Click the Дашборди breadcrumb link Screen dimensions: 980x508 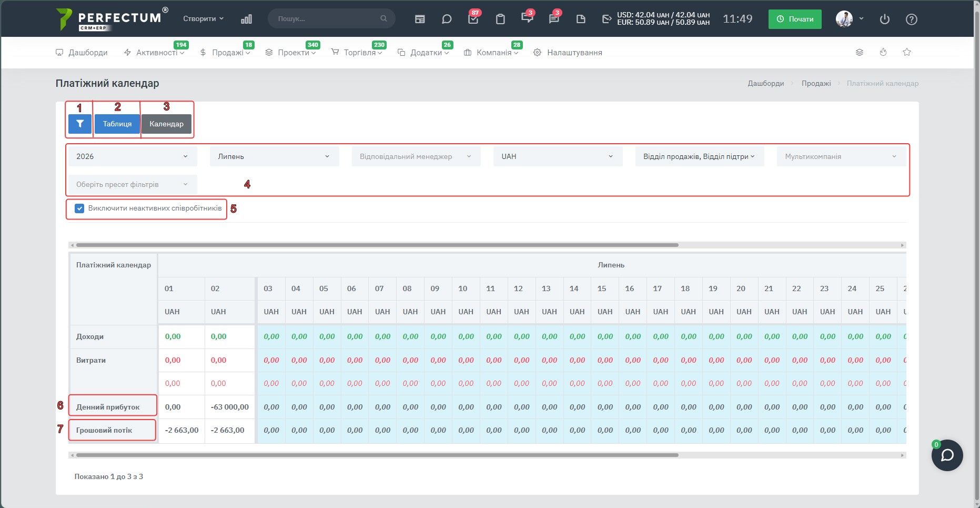pos(766,83)
